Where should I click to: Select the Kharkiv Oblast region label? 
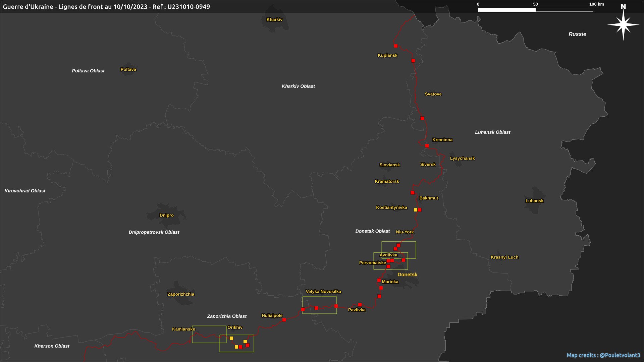(x=298, y=86)
